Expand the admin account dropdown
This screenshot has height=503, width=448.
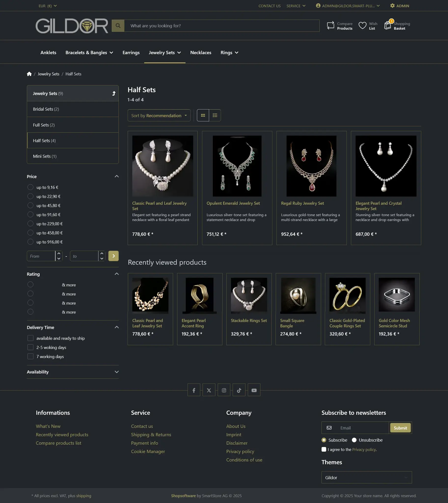tap(348, 6)
